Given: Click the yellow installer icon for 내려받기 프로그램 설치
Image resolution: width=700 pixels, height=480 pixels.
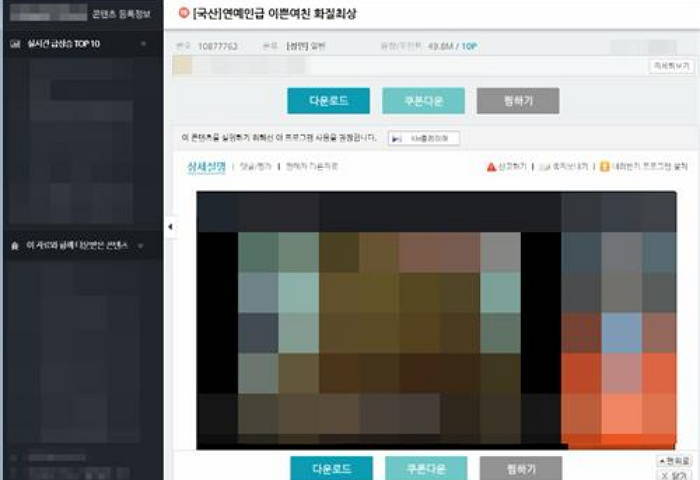Looking at the screenshot, I should [604, 167].
